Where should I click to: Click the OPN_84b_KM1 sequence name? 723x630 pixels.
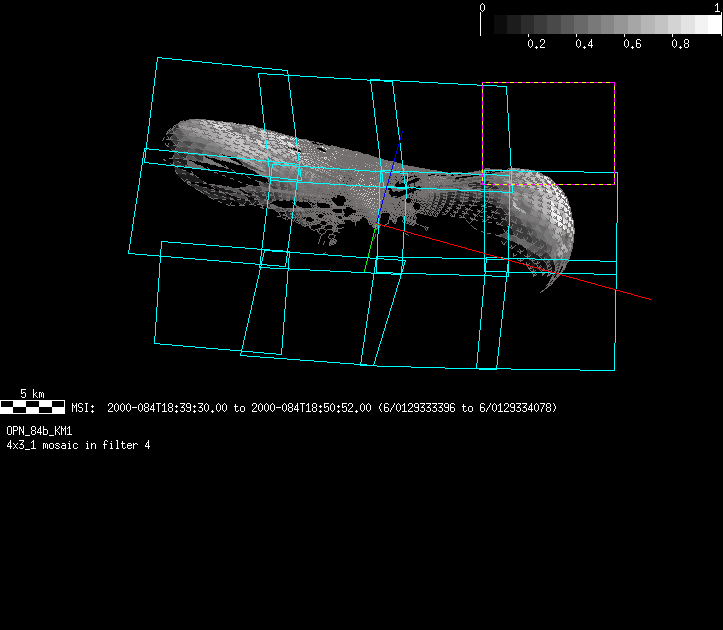tap(39, 430)
